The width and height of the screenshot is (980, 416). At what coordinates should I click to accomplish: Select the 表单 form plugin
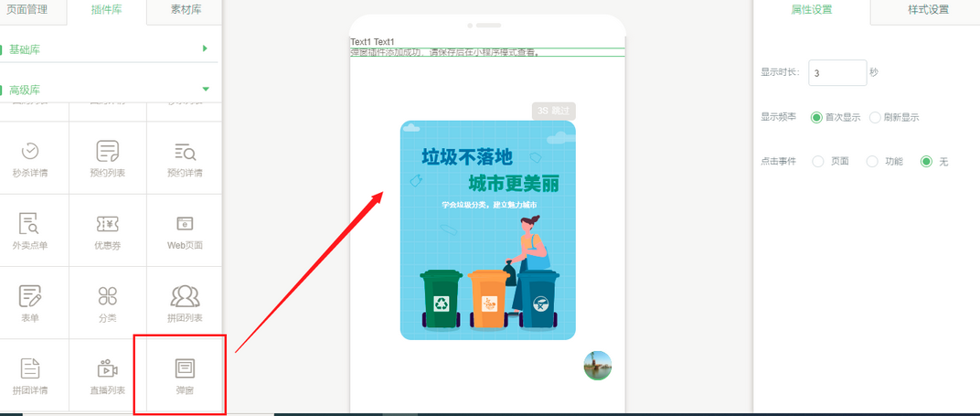tap(30, 303)
